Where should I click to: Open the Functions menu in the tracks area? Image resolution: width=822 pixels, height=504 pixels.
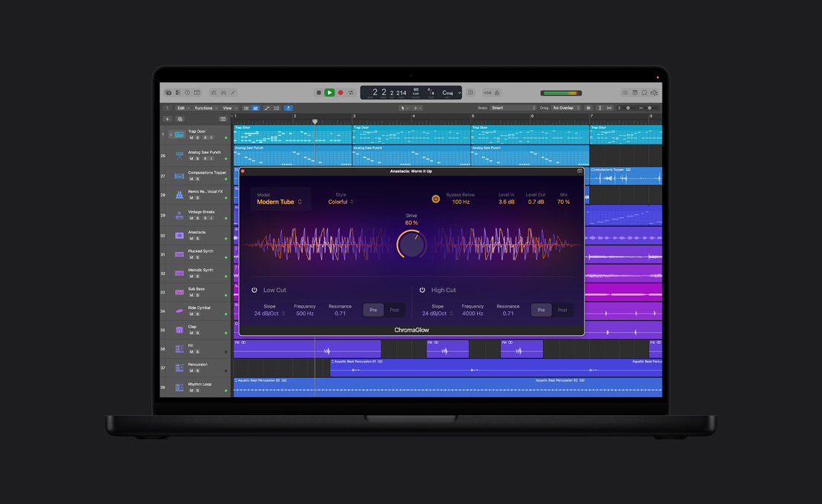click(x=203, y=108)
